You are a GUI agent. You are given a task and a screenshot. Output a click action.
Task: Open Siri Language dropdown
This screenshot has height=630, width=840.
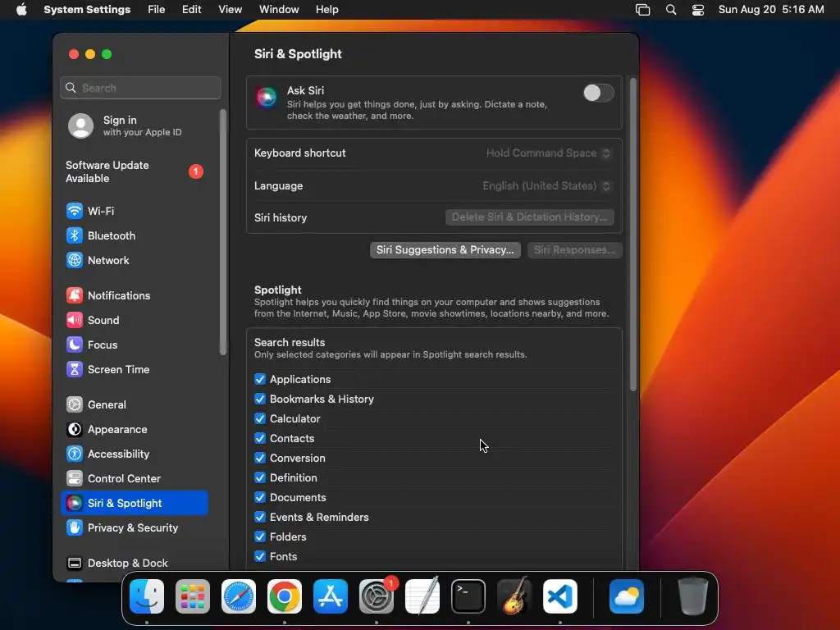[546, 186]
